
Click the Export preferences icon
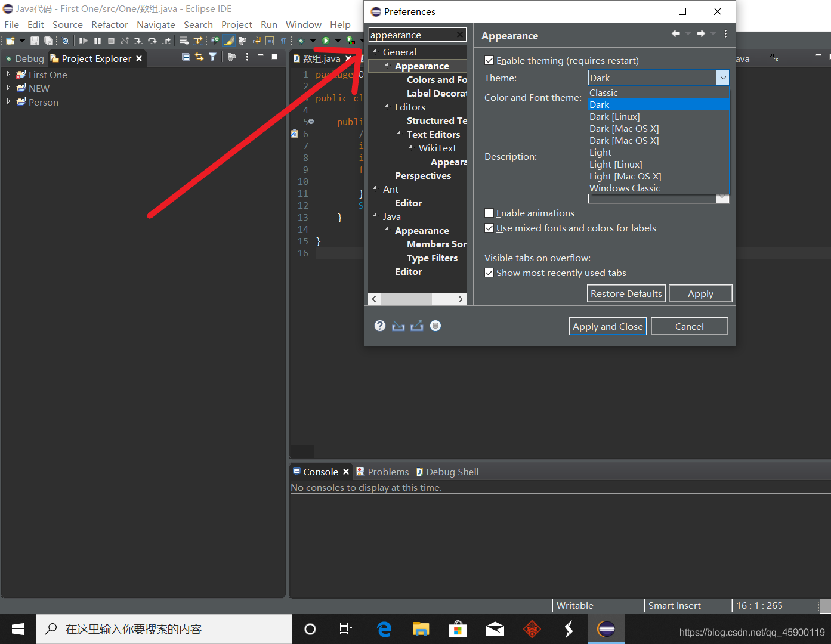(417, 326)
